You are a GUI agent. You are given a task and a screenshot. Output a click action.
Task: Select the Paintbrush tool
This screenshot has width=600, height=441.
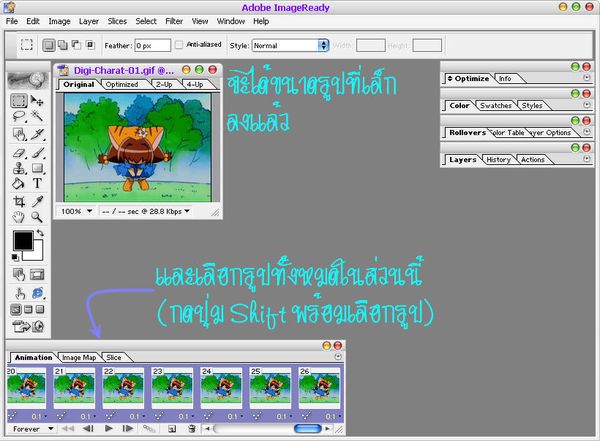(37, 153)
